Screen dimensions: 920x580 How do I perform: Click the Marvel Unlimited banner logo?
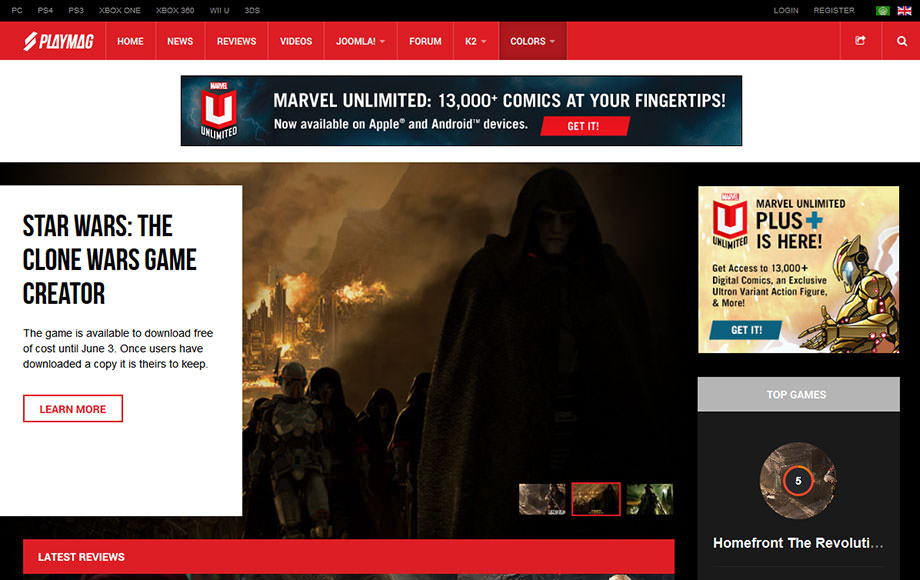click(217, 110)
